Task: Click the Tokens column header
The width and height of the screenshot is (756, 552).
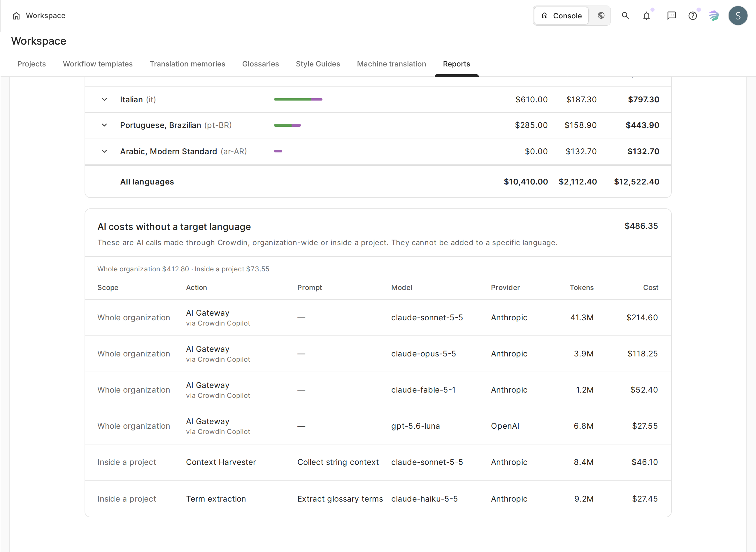Action: tap(582, 288)
